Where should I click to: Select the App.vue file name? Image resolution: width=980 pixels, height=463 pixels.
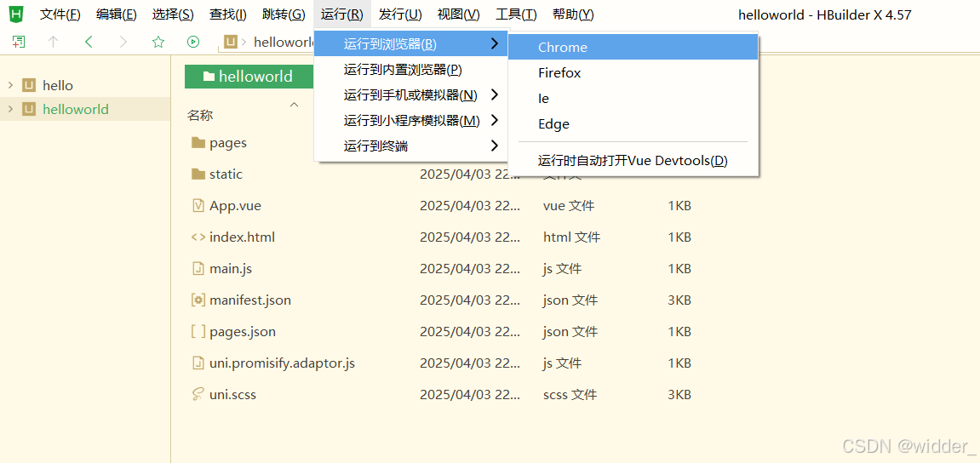[x=235, y=206]
